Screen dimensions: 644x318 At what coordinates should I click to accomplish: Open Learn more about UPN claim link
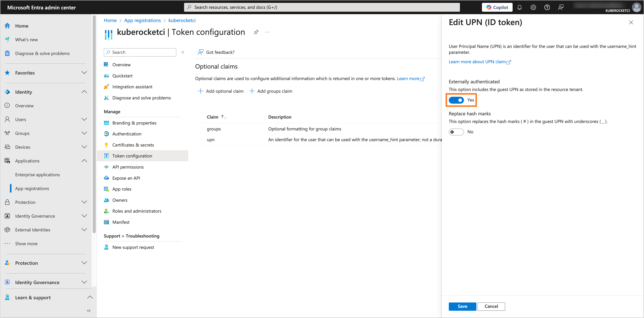478,61
